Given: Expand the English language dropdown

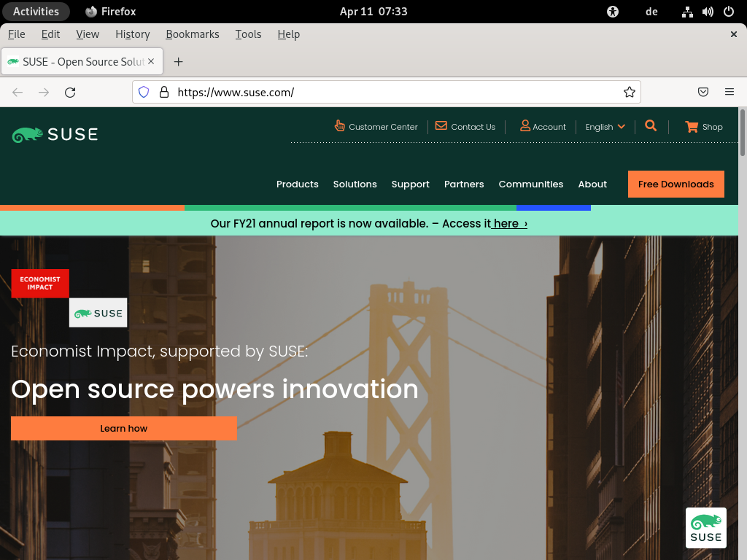Looking at the screenshot, I should click(605, 127).
